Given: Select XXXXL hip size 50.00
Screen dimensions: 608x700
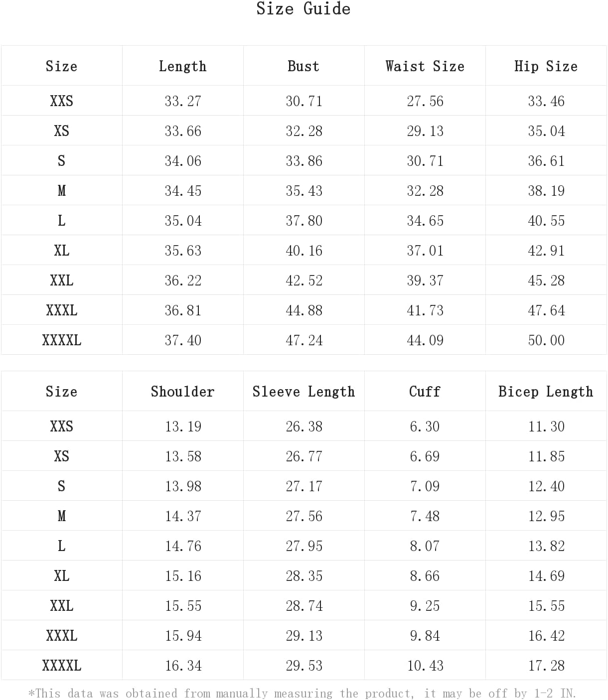Looking at the screenshot, I should [546, 340].
